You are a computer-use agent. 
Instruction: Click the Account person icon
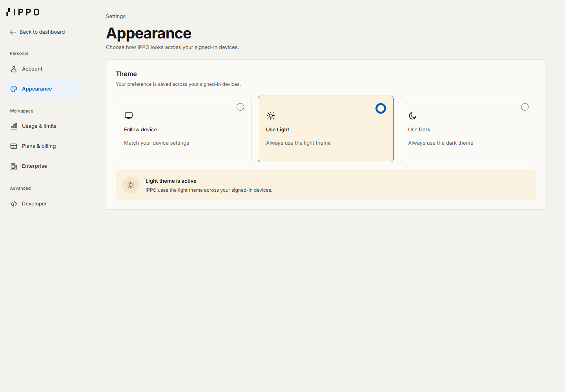tap(14, 69)
